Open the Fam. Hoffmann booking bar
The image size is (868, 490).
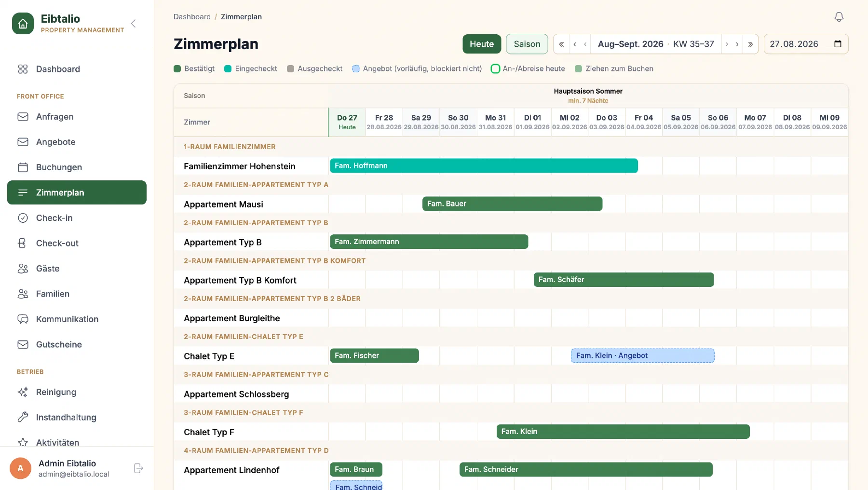(x=484, y=165)
